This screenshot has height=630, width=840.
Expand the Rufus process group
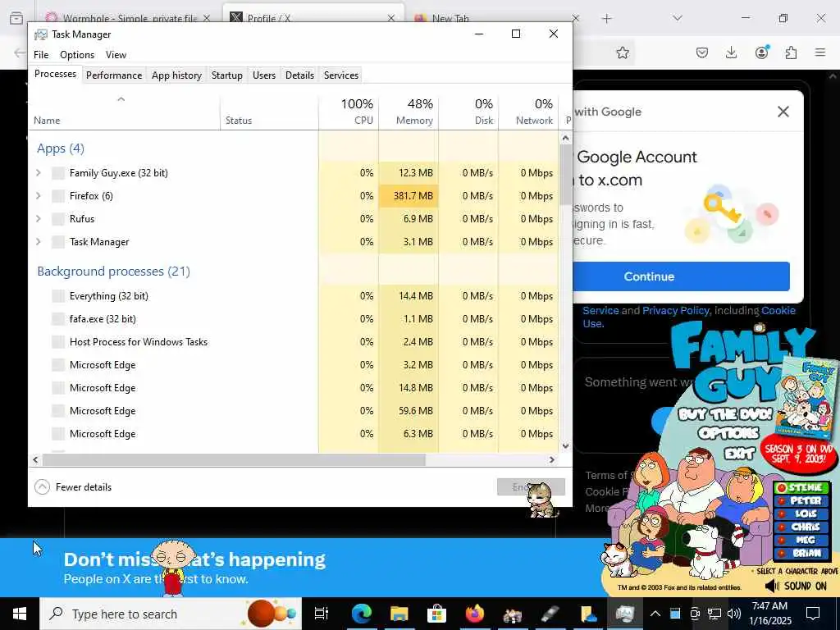[x=38, y=219]
